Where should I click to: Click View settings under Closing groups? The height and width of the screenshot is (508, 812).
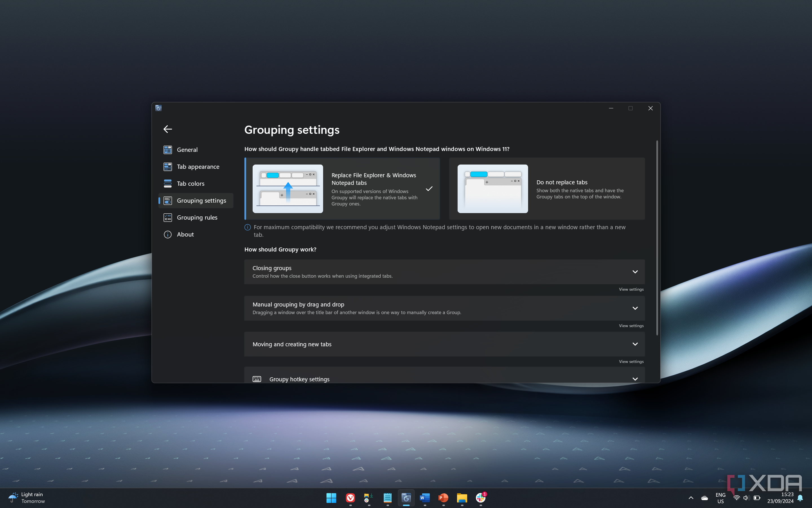(x=631, y=289)
